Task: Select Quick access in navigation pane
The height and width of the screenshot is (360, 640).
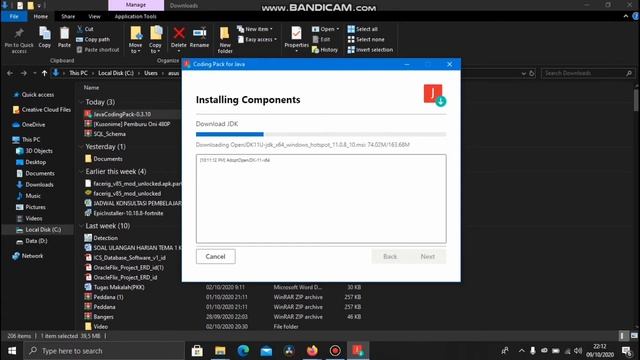Action: coord(38,95)
